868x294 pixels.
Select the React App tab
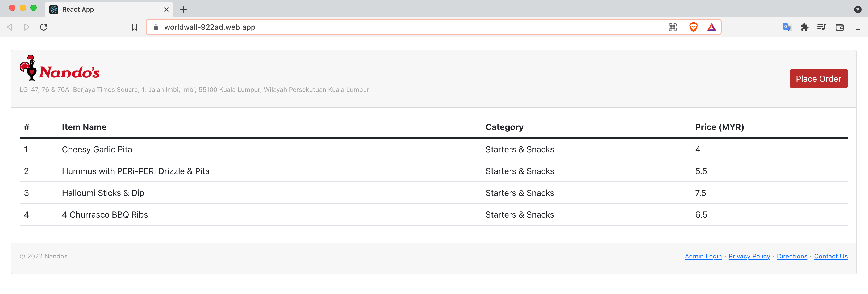point(101,9)
